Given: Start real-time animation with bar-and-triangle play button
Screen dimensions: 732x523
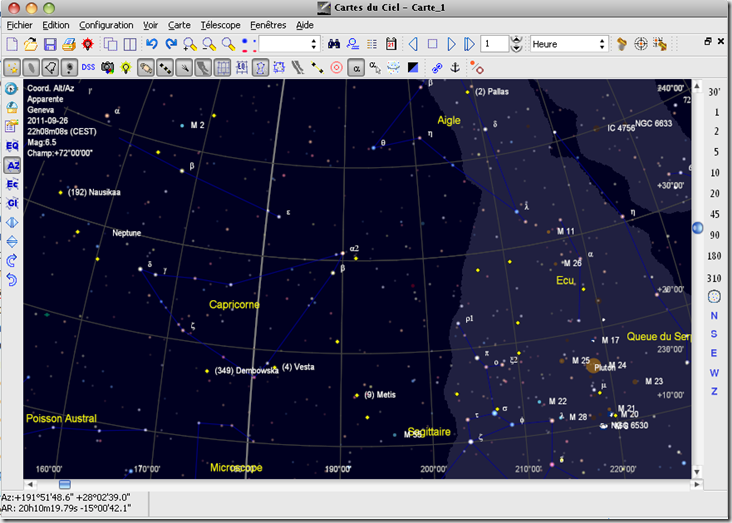Looking at the screenshot, I should click(469, 44).
